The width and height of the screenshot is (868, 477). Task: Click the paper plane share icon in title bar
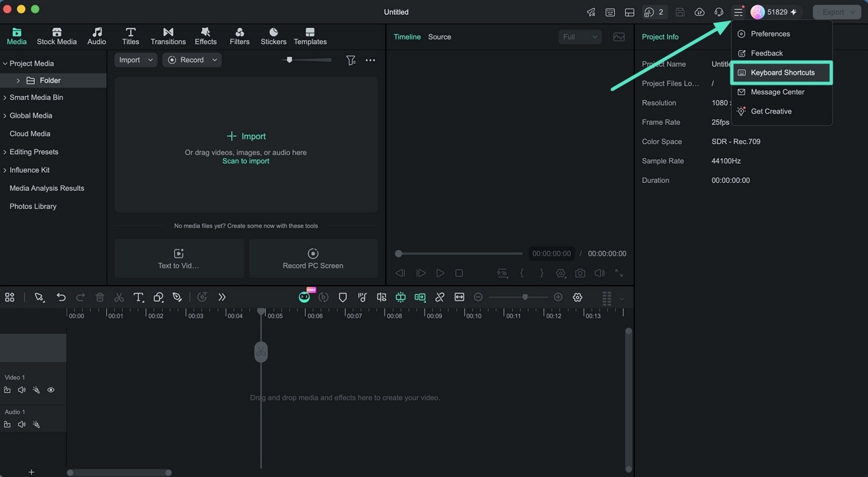(591, 12)
